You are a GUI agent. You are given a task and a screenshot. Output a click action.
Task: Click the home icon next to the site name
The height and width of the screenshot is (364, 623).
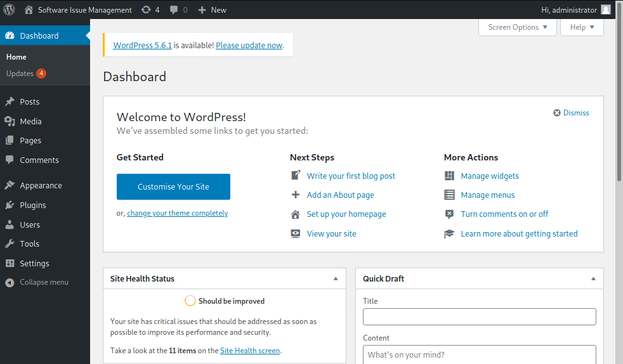[29, 10]
